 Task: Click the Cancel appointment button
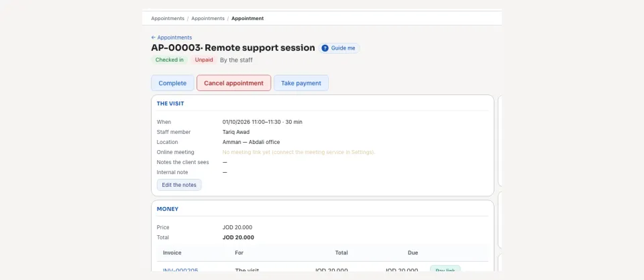(x=233, y=83)
